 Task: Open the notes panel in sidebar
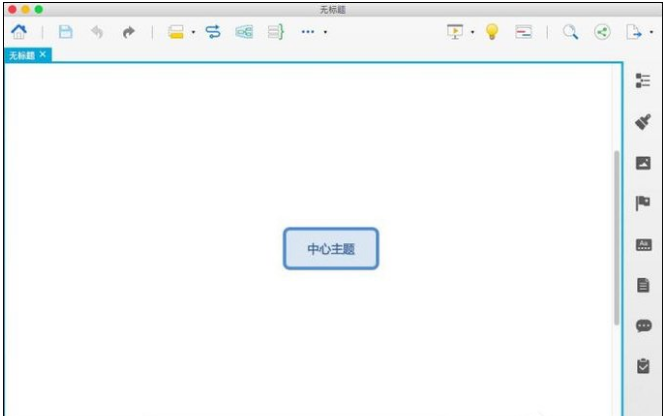643,285
